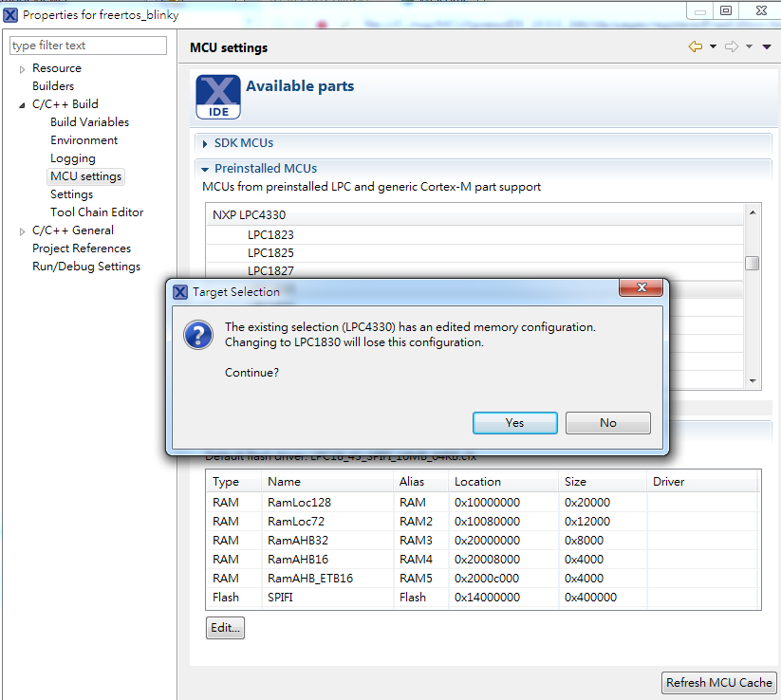Maximize the Properties window
The width and height of the screenshot is (781, 700).
[726, 10]
